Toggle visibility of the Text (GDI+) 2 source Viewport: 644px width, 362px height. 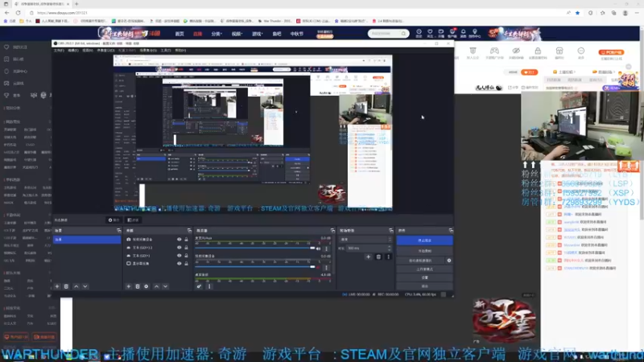179,248
